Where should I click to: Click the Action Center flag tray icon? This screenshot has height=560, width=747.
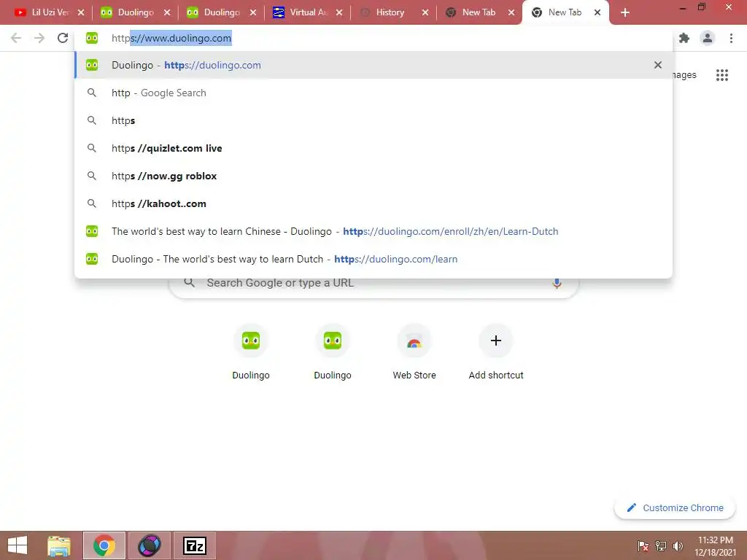[643, 546]
